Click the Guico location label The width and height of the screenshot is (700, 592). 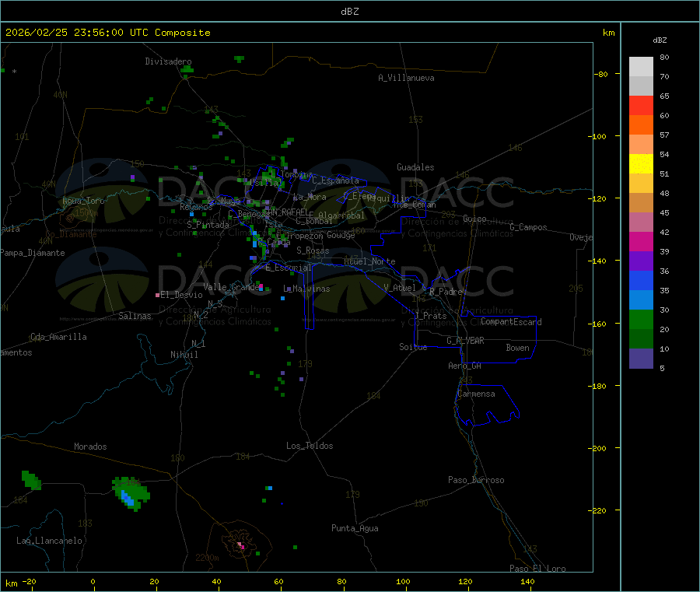pyautogui.click(x=474, y=219)
